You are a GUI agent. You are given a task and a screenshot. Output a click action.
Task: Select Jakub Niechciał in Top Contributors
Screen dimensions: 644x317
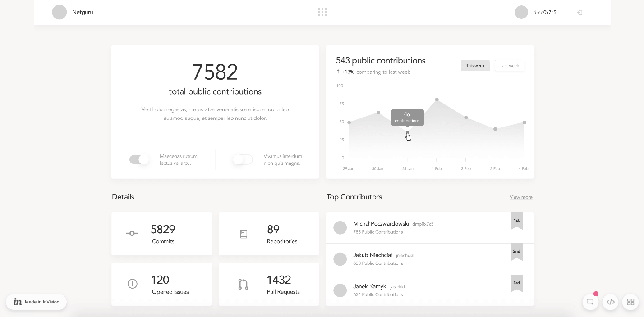pos(373,255)
